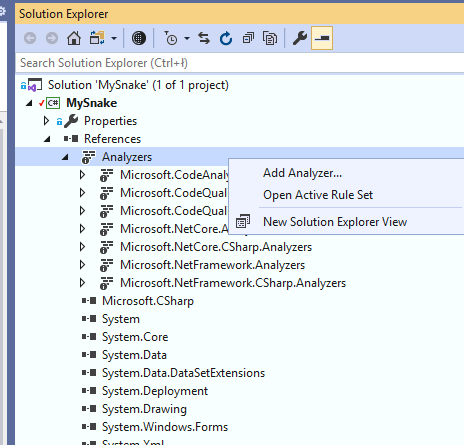The height and width of the screenshot is (445, 464).
Task: Choose New Solution Explorer View
Action: pyautogui.click(x=335, y=222)
